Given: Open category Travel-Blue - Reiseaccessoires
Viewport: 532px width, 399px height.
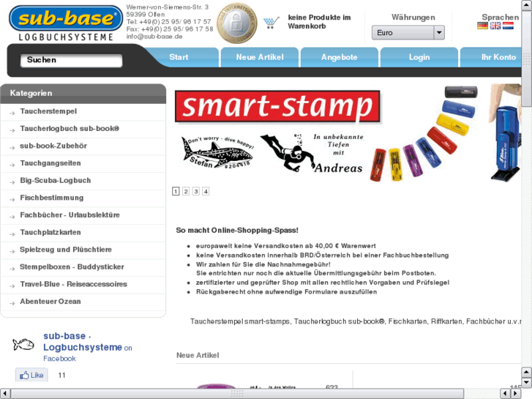Looking at the screenshot, I should click(x=73, y=284).
